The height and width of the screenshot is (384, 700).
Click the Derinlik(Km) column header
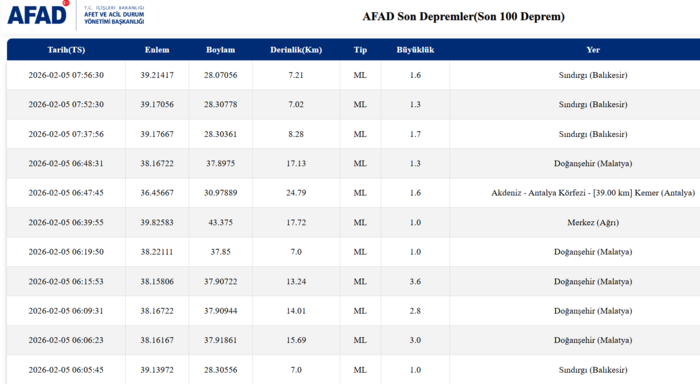coord(296,50)
